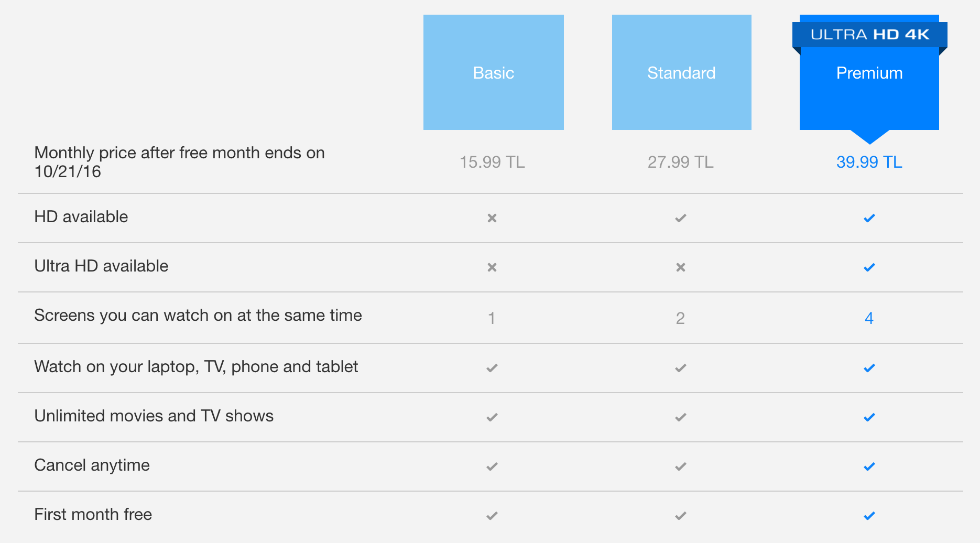Choose the Premium plan tile

coord(869,79)
